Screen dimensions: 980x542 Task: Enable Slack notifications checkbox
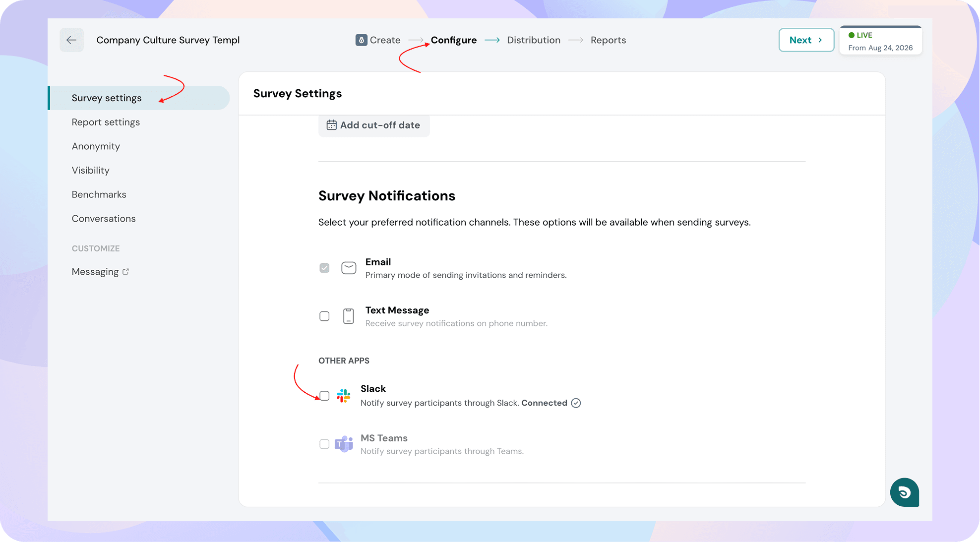click(x=324, y=396)
